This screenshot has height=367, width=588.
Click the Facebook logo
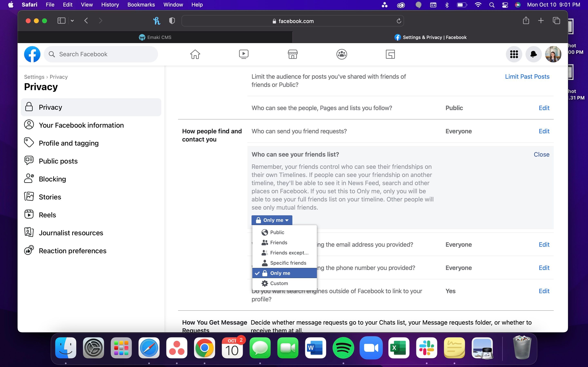[32, 54]
